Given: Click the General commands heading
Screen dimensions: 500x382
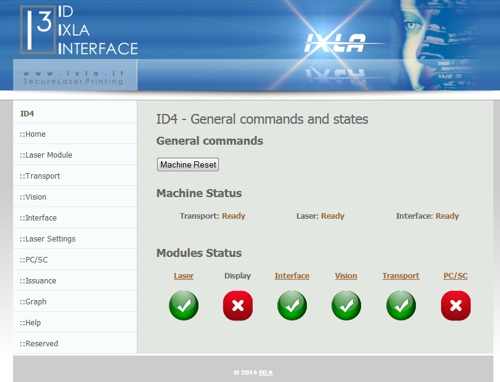Looking at the screenshot, I should [210, 141].
